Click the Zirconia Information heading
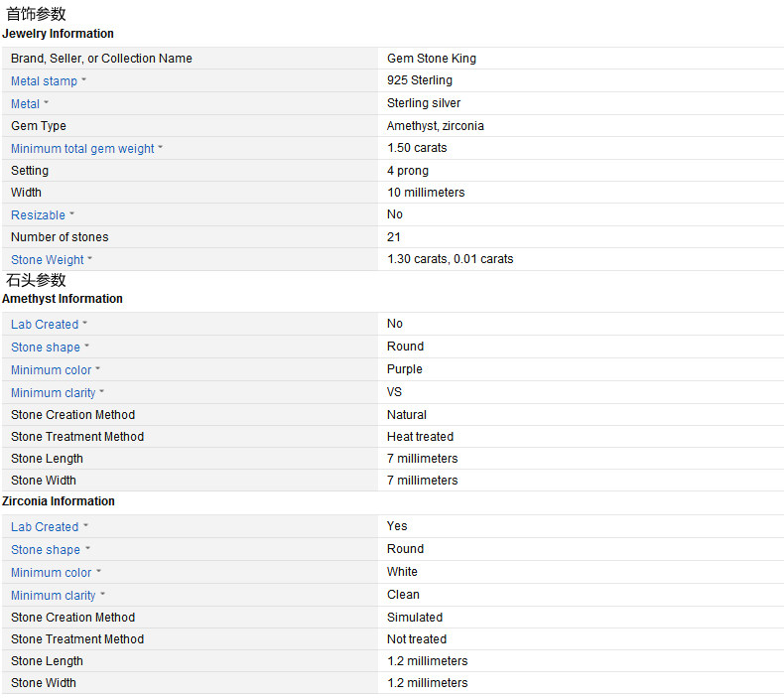Screen dimensions: 784x698 tap(59, 501)
